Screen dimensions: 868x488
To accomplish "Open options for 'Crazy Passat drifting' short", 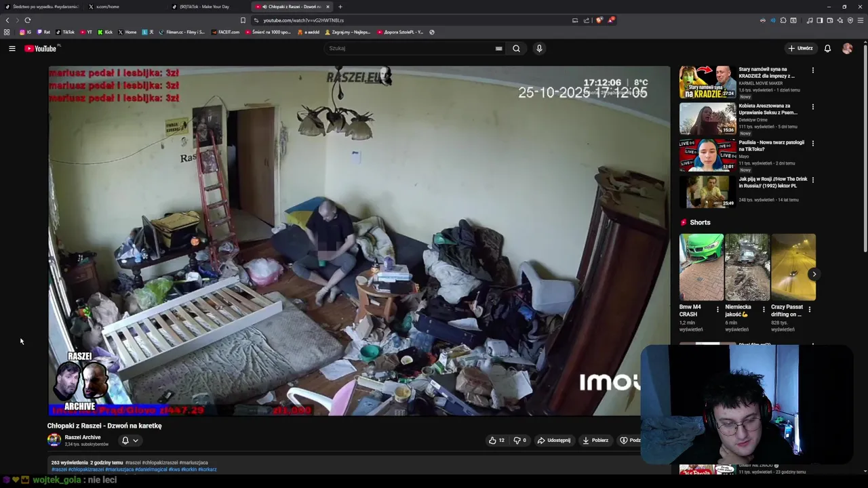I will coord(809,309).
